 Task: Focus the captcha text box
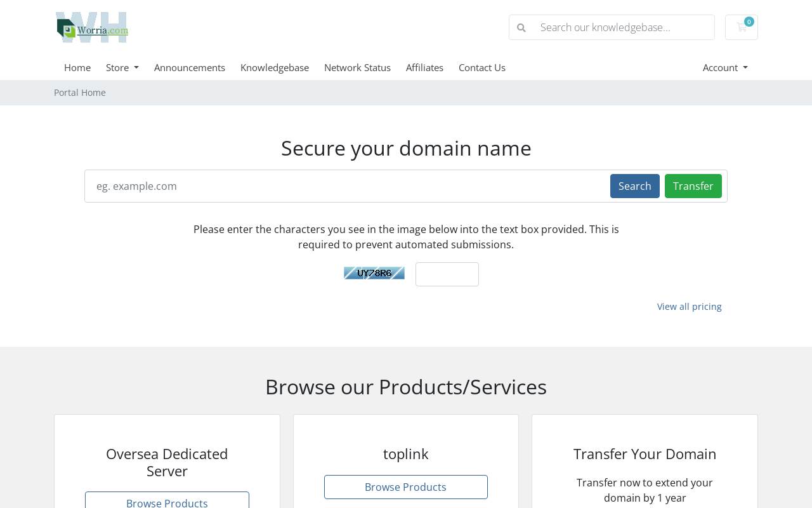coord(447,274)
